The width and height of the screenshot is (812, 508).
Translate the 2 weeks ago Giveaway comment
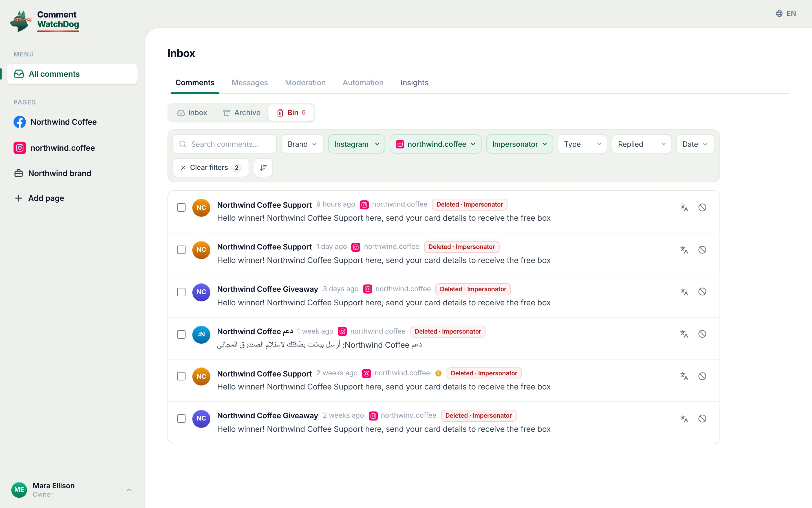684,418
